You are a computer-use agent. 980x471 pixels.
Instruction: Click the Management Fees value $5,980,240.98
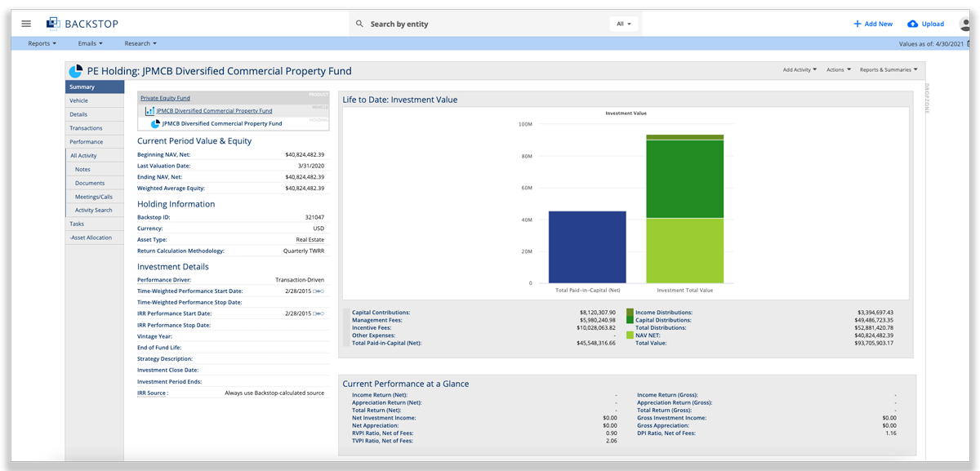coord(597,320)
